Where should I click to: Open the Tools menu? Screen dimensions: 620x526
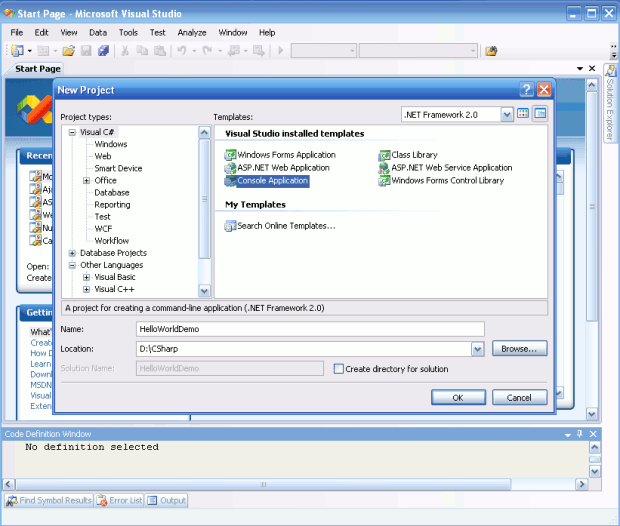128,32
